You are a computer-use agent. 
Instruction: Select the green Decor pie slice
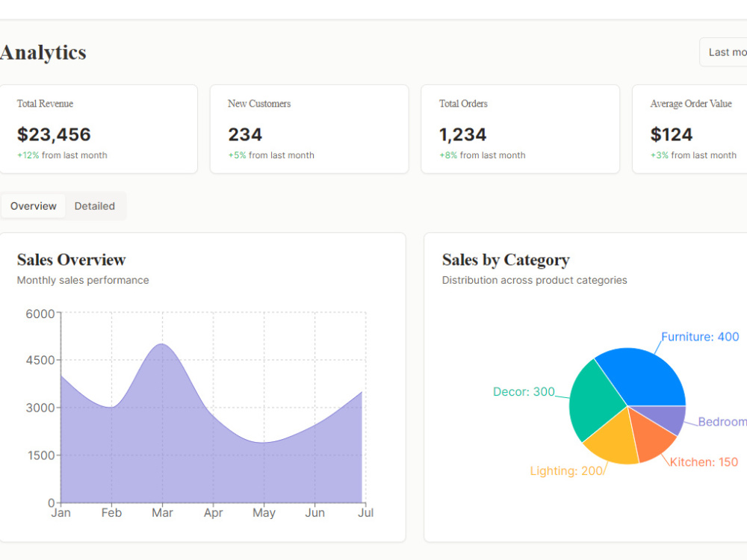pyautogui.click(x=595, y=402)
